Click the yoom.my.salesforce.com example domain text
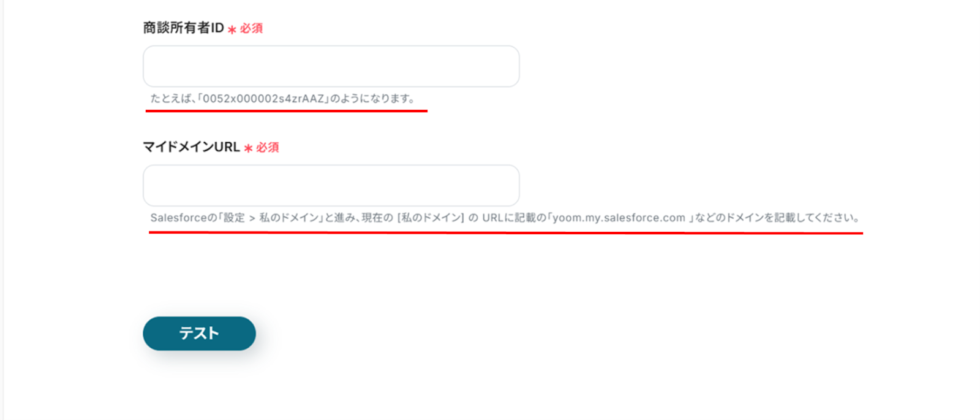Screen dimensions: 980x420 pos(619,218)
